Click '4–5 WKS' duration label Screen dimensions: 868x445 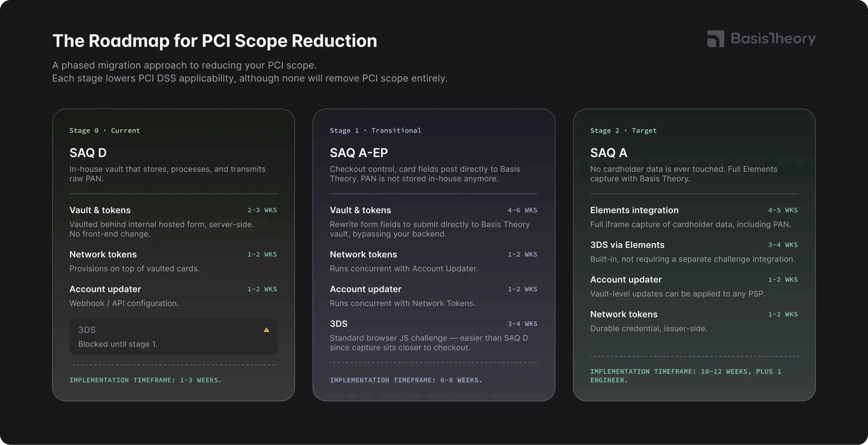tap(783, 210)
